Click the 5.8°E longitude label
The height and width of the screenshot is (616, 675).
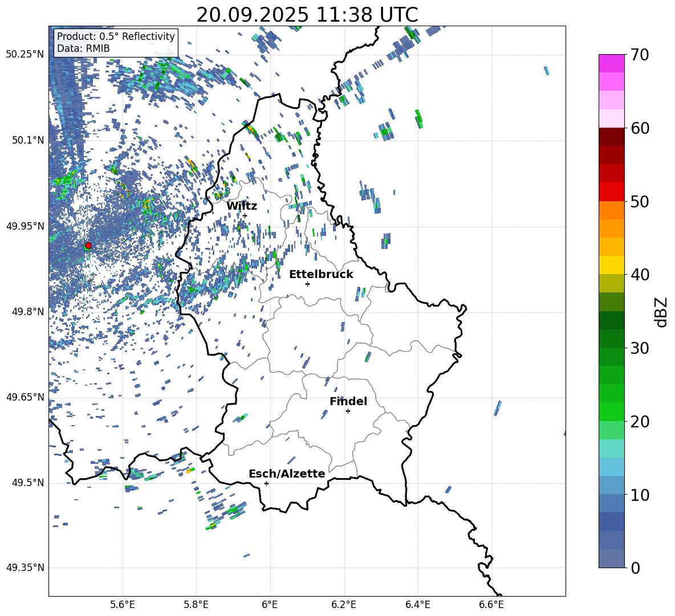196,605
